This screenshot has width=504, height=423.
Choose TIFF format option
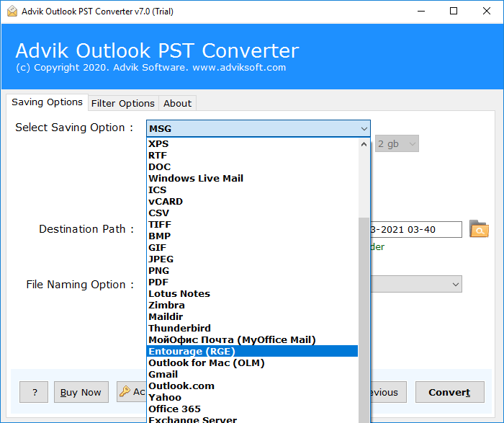point(252,225)
